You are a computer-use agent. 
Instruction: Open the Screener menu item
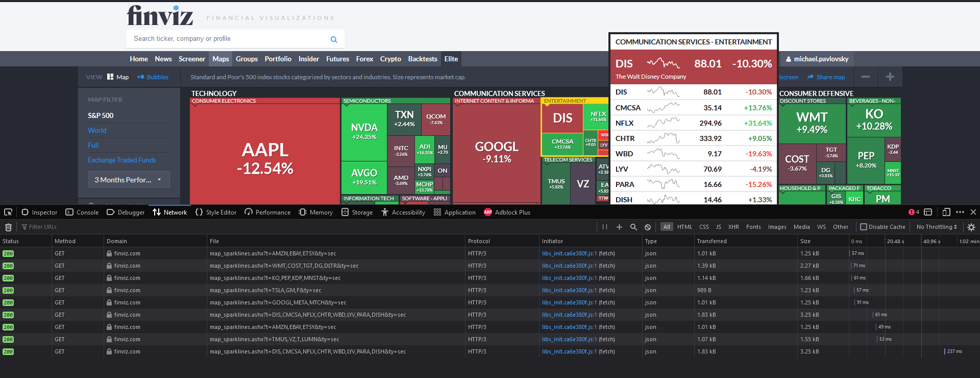click(192, 59)
